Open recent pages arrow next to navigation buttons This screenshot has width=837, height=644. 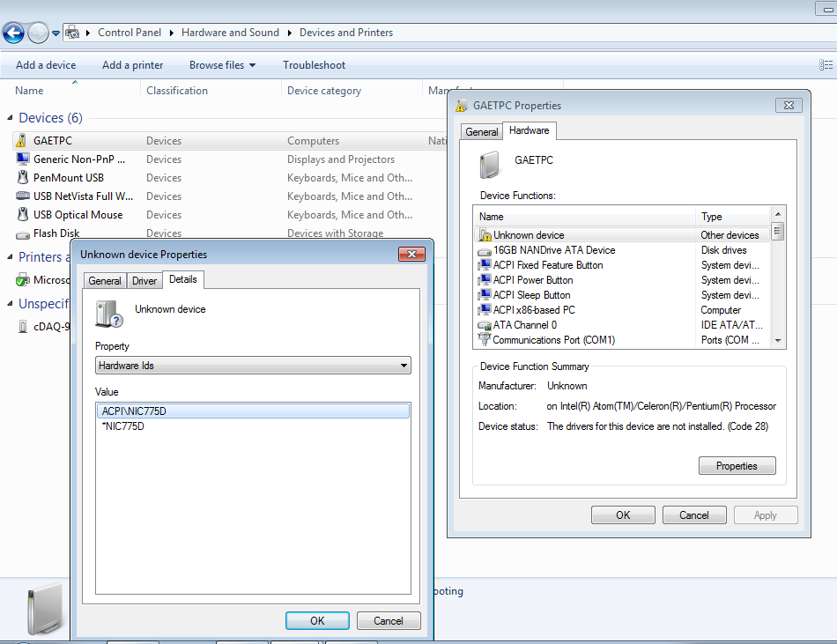click(56, 33)
